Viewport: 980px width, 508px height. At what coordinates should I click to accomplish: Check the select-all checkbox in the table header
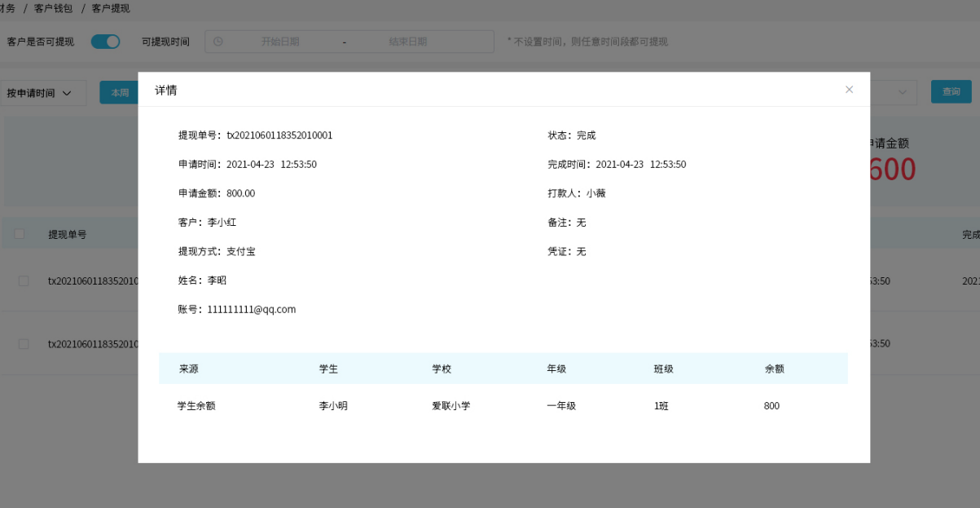pyautogui.click(x=20, y=234)
